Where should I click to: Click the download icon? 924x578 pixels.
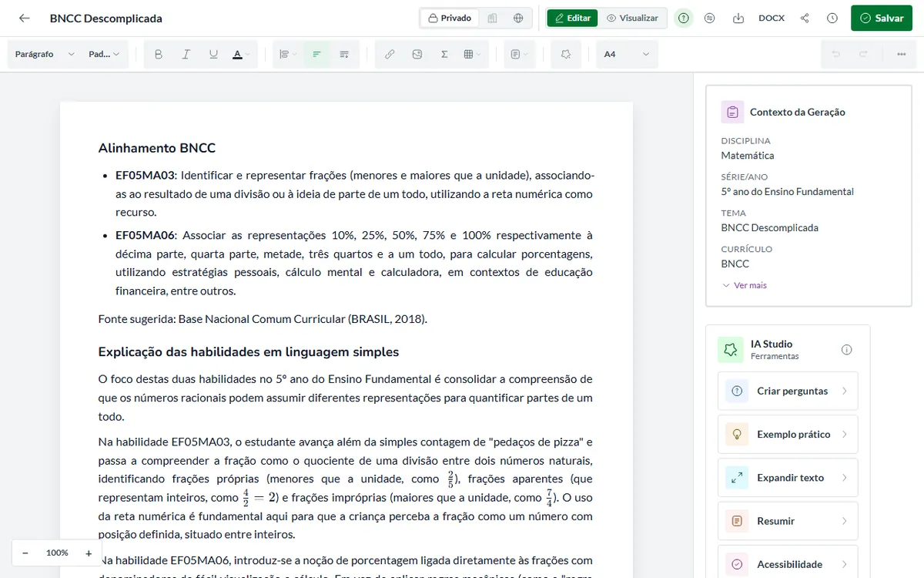738,18
